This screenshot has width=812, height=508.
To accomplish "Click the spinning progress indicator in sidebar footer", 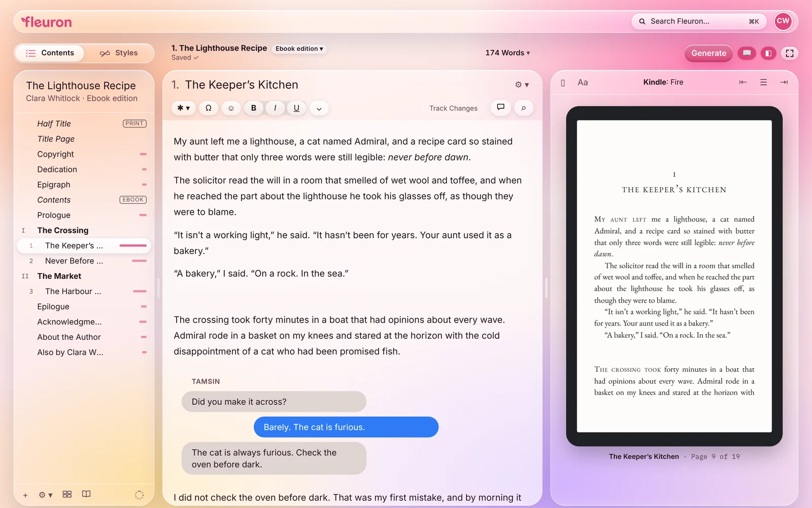I will 139,495.
